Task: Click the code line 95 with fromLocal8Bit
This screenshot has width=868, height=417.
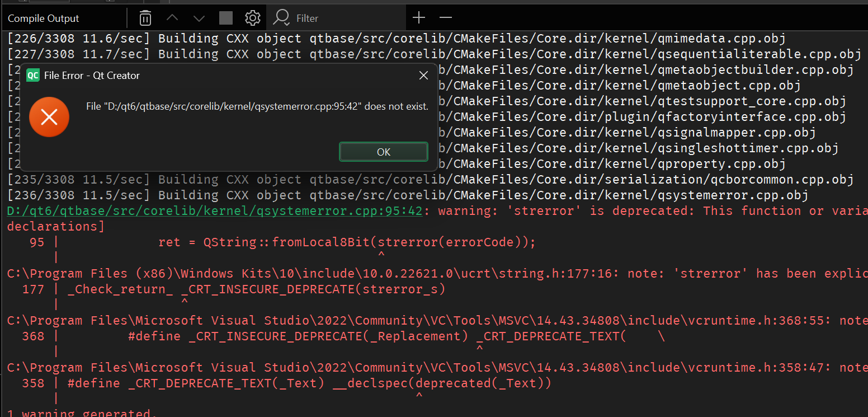Action: coord(282,242)
